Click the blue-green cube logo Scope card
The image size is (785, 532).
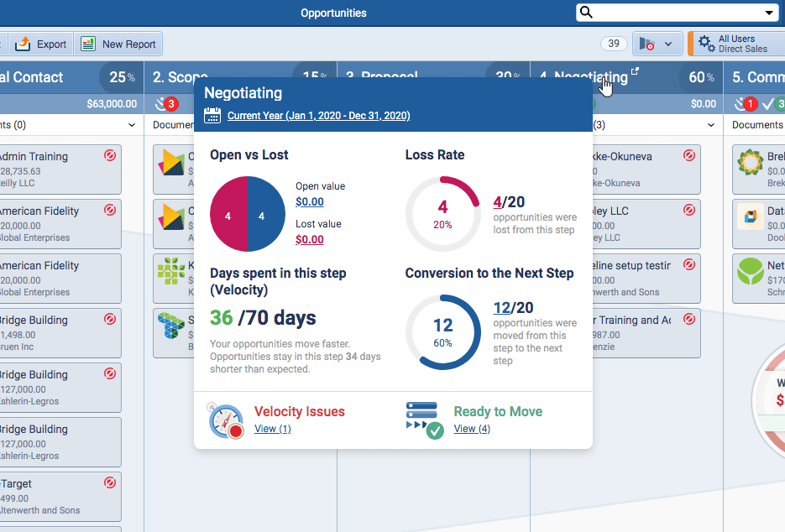171,326
